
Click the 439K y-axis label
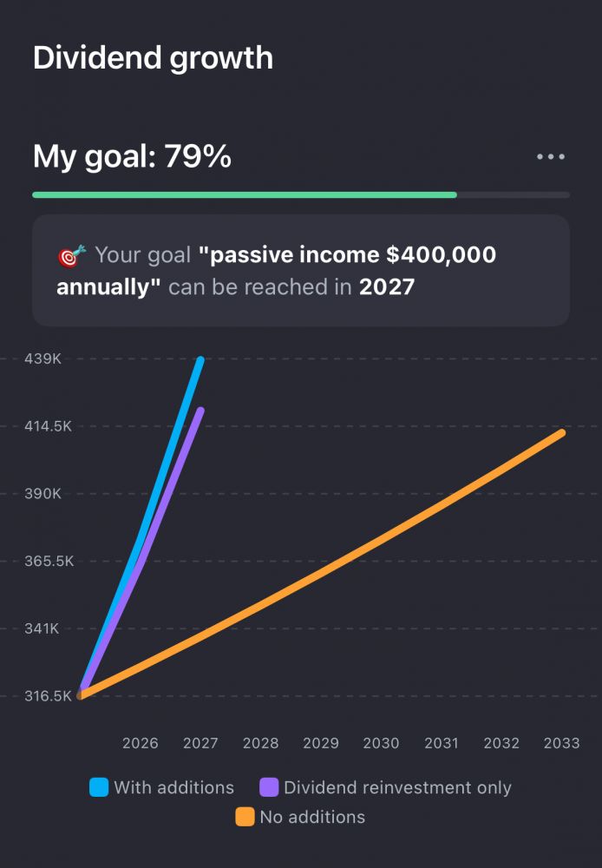click(x=43, y=358)
